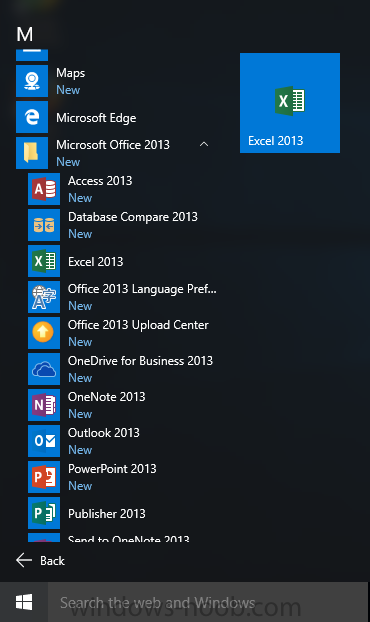370x622 pixels.
Task: Select the OneDrive for Business 2013 label
Action: coord(140,361)
